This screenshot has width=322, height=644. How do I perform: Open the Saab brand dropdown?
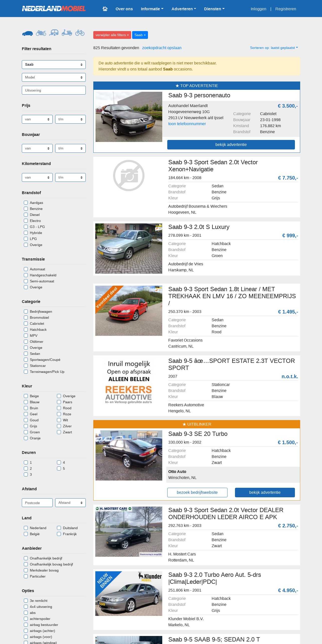click(x=54, y=64)
